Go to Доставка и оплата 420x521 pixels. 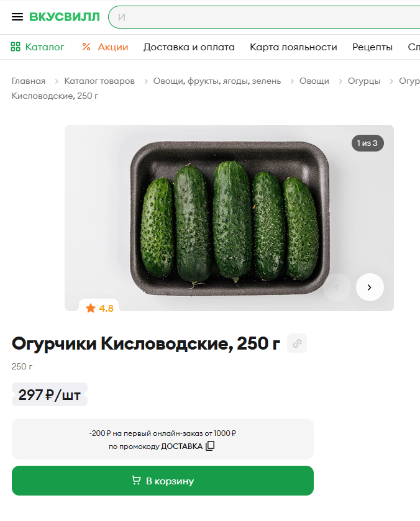[x=189, y=47]
